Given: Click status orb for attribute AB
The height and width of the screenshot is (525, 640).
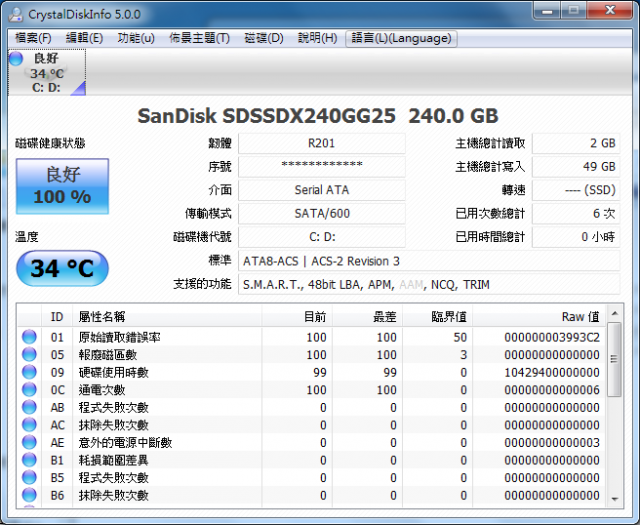Looking at the screenshot, I should pos(29,407).
